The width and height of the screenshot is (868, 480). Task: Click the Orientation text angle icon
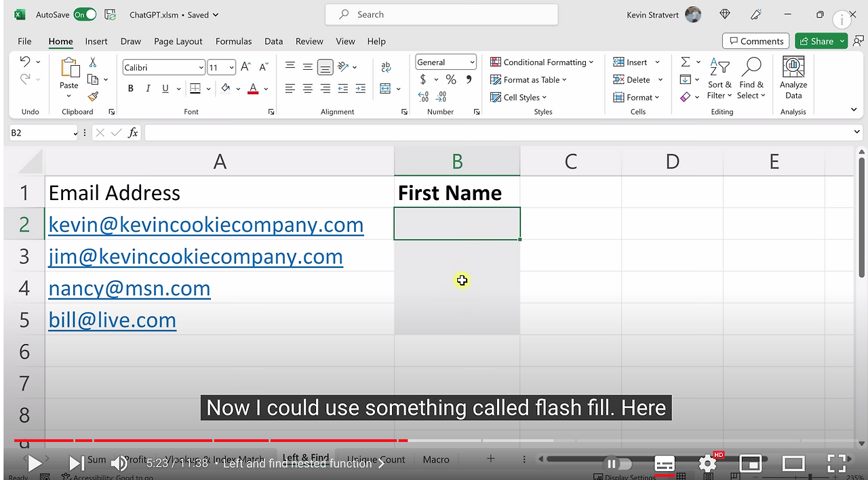tap(343, 66)
